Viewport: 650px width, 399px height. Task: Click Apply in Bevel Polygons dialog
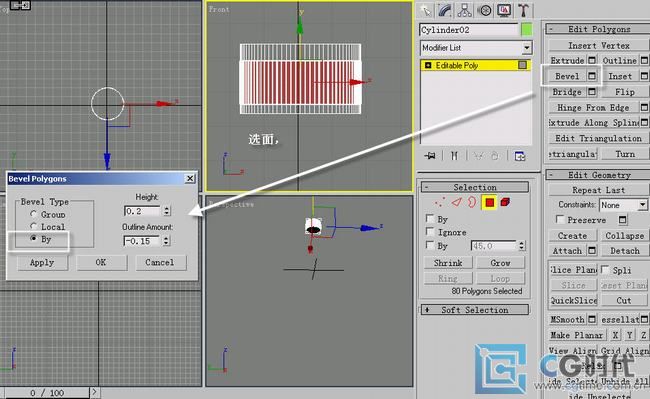[42, 262]
